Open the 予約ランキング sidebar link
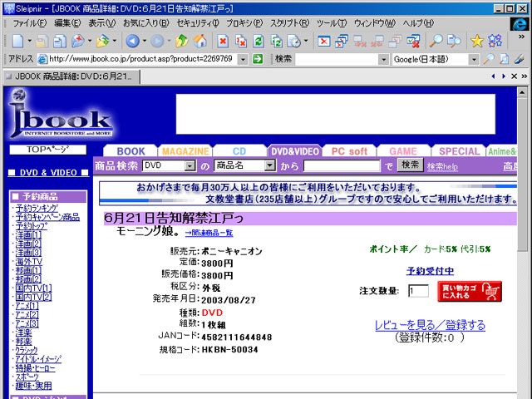The width and height of the screenshot is (532, 399). [x=37, y=209]
